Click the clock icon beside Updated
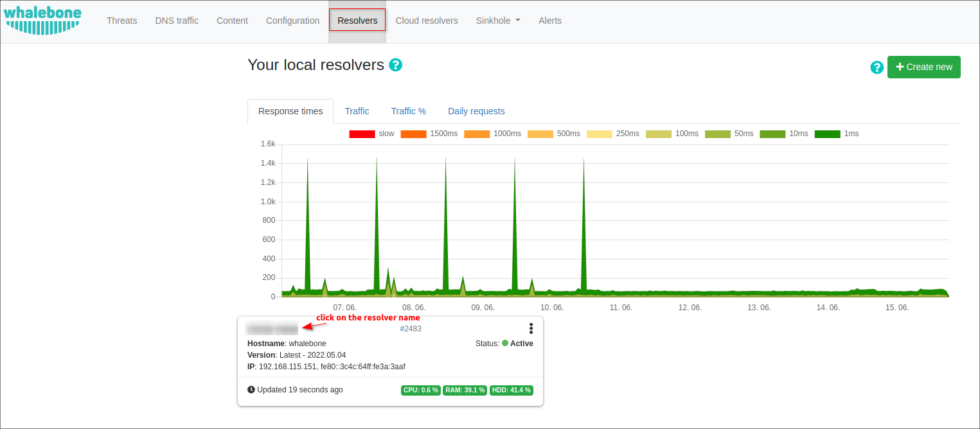980x429 pixels. (x=251, y=390)
